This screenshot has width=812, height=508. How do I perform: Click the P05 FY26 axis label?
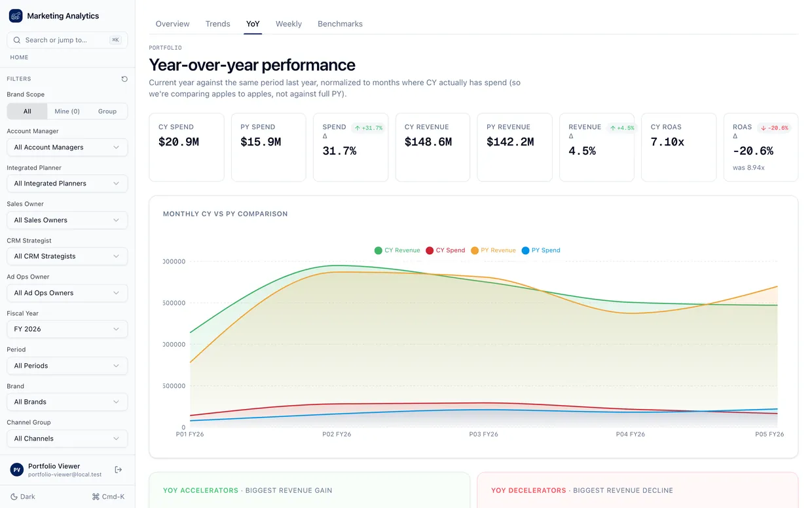pos(769,435)
